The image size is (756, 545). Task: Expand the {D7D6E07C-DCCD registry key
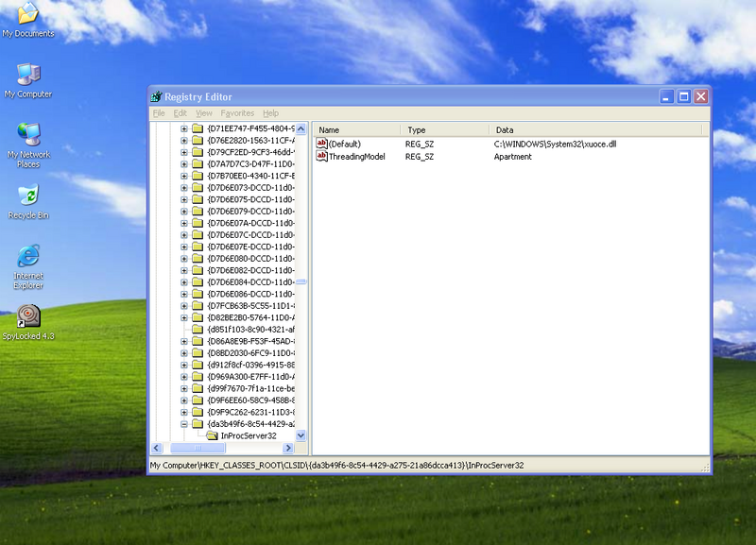point(184,235)
